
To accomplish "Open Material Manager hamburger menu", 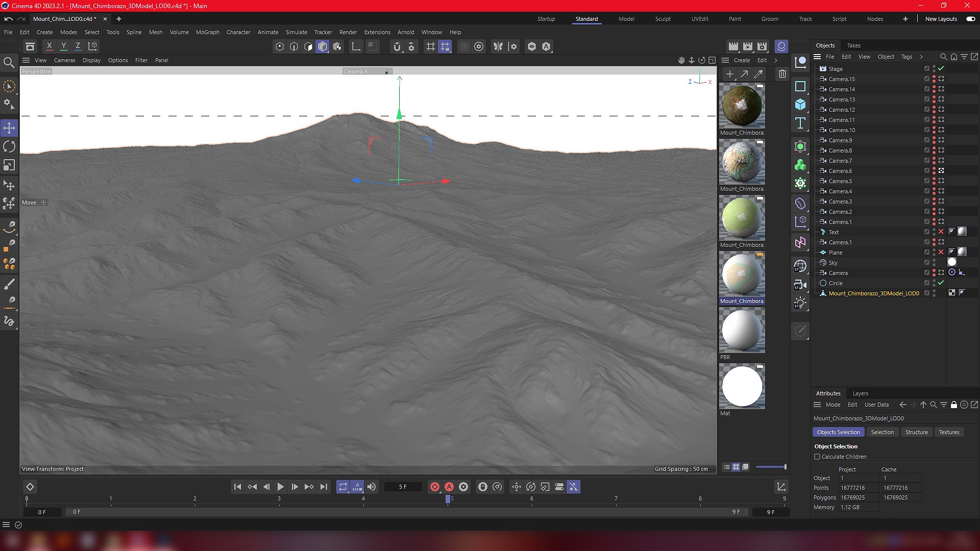I will [725, 60].
